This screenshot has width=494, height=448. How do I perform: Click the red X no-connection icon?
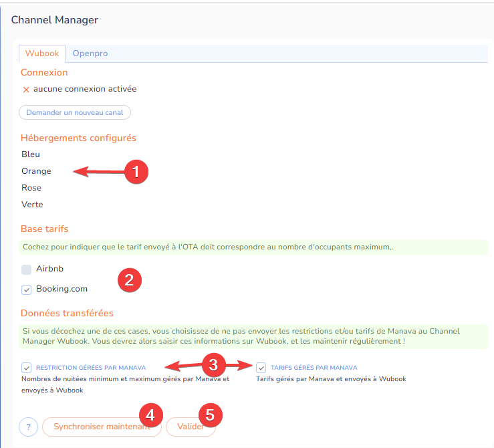point(26,89)
